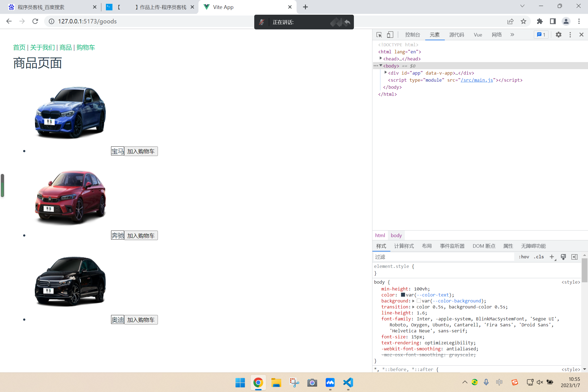Switch to the 网络 tab
The width and height of the screenshot is (588, 392).
point(497,35)
